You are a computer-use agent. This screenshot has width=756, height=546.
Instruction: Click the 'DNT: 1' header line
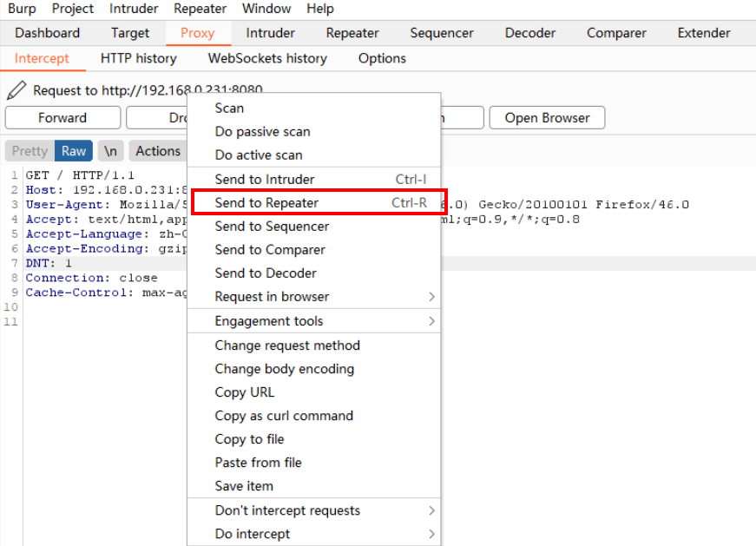click(49, 263)
